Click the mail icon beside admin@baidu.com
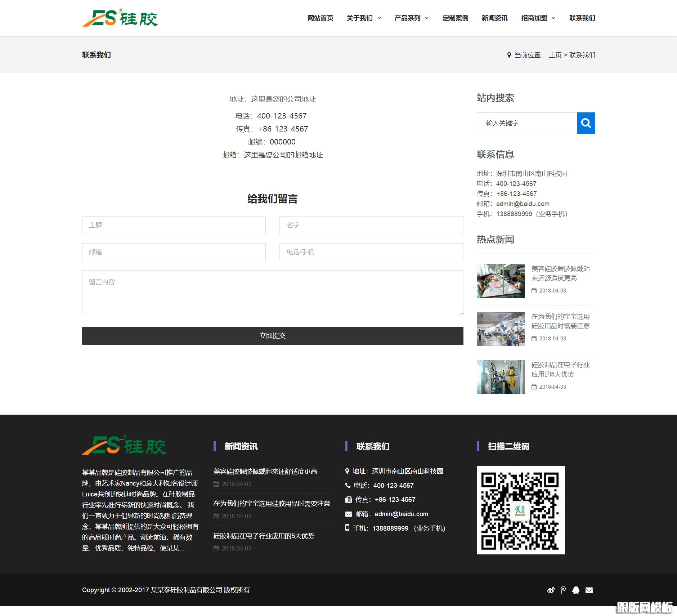Image resolution: width=677 pixels, height=616 pixels. coord(348,514)
